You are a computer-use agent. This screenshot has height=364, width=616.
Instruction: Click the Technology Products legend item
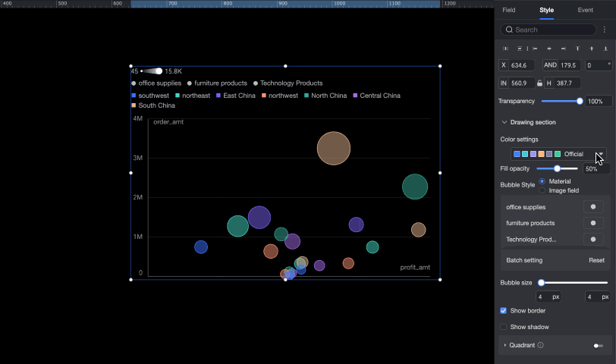click(288, 83)
